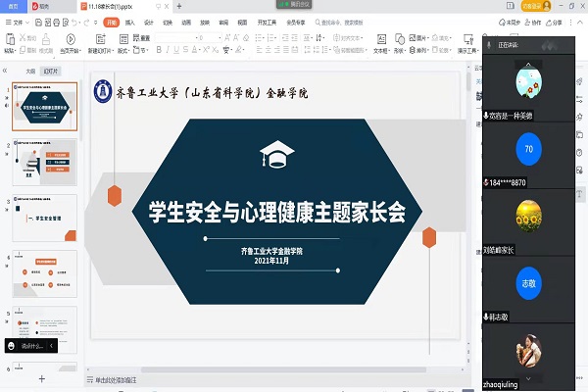The height and width of the screenshot is (392, 588).
Task: Click the microphone icon beside 正在讲话
Action: click(489, 45)
